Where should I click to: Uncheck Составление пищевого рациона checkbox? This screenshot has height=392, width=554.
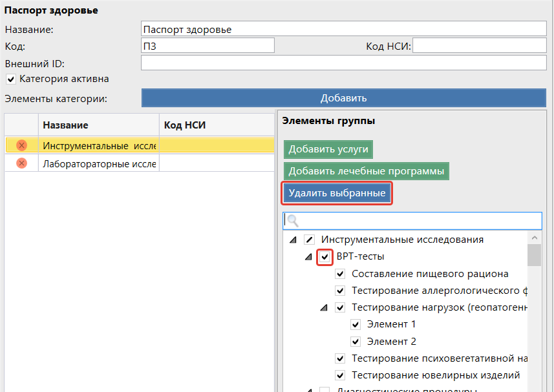pyautogui.click(x=340, y=274)
